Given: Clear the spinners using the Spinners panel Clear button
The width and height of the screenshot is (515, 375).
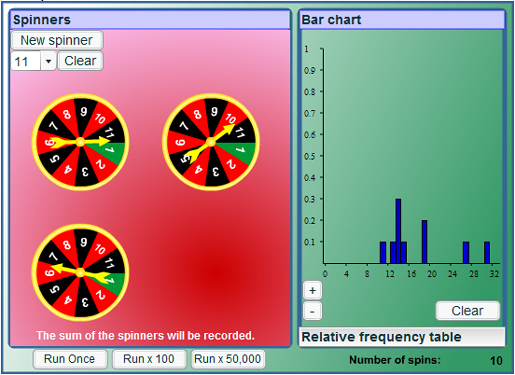Looking at the screenshot, I should 80,61.
